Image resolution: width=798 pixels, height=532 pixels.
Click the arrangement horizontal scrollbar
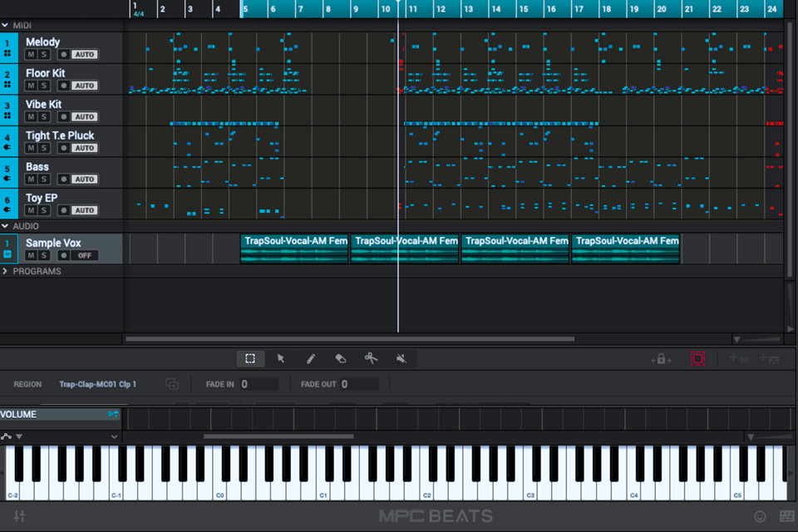tap(350, 338)
